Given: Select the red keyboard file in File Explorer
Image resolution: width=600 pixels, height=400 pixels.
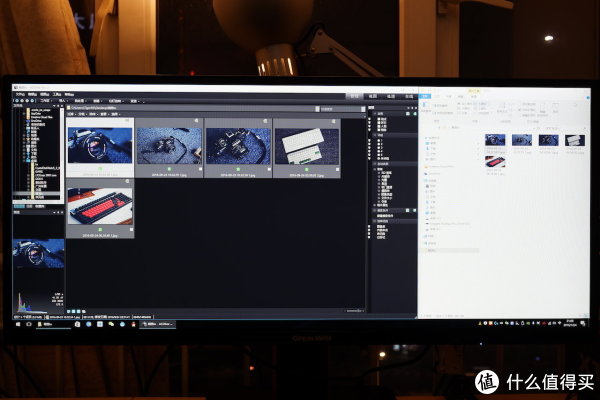Looking at the screenshot, I should click(495, 165).
